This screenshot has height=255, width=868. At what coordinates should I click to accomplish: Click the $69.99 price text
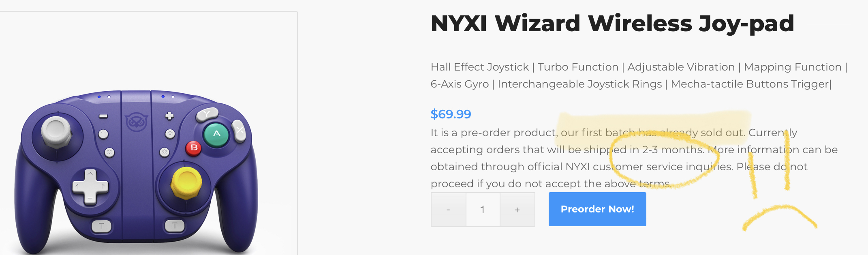(451, 114)
